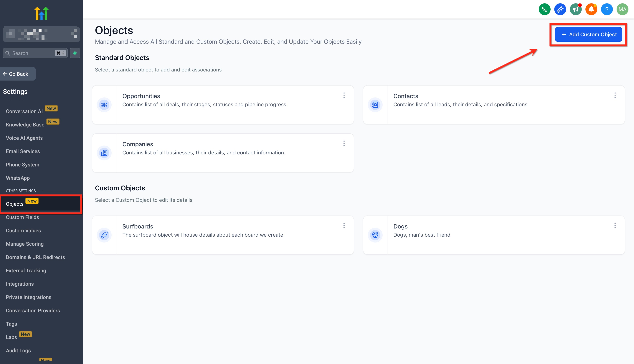This screenshot has width=634, height=364.
Task: Go to Integrations settings
Action: coord(20,284)
